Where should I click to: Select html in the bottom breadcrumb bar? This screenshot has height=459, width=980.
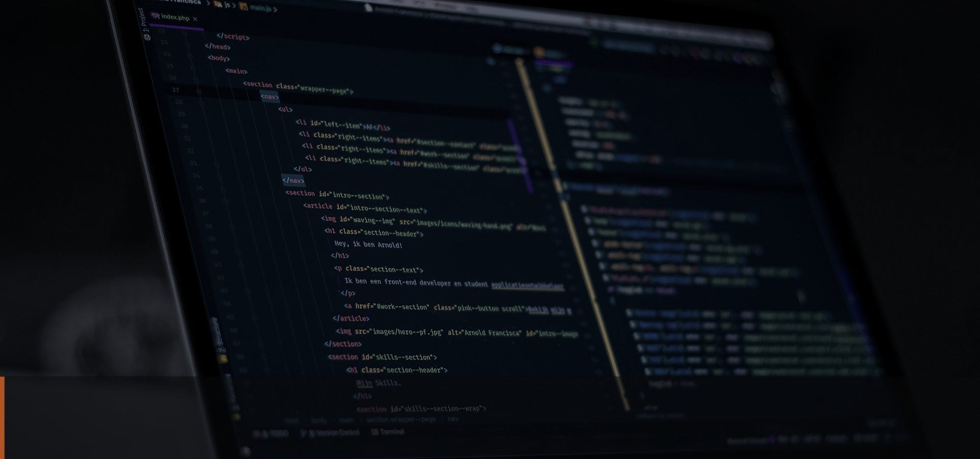click(292, 420)
